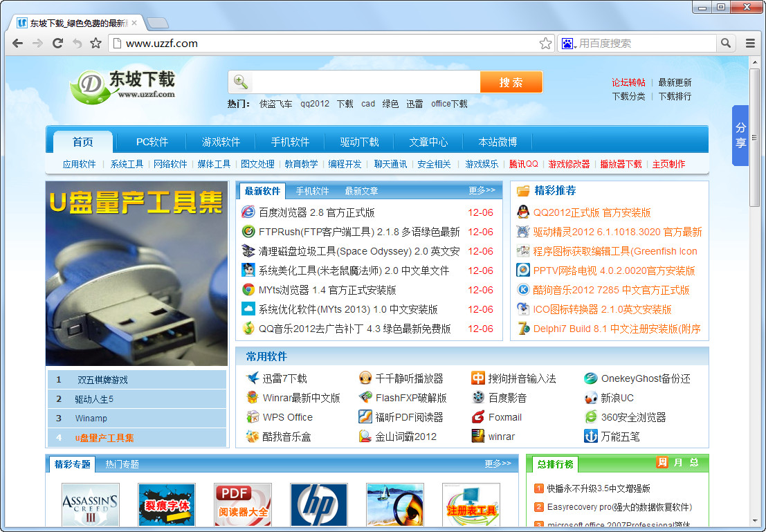766x532 pixels.
Task: Open a new browser tab
Action: [157, 22]
